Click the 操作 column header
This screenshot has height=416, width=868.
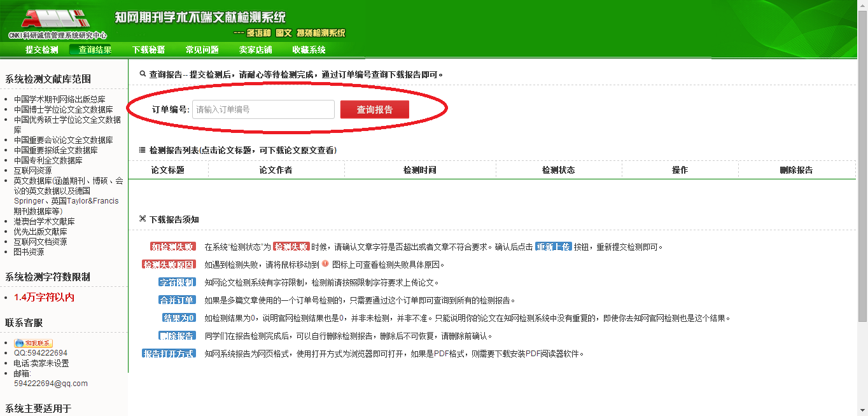click(x=680, y=170)
